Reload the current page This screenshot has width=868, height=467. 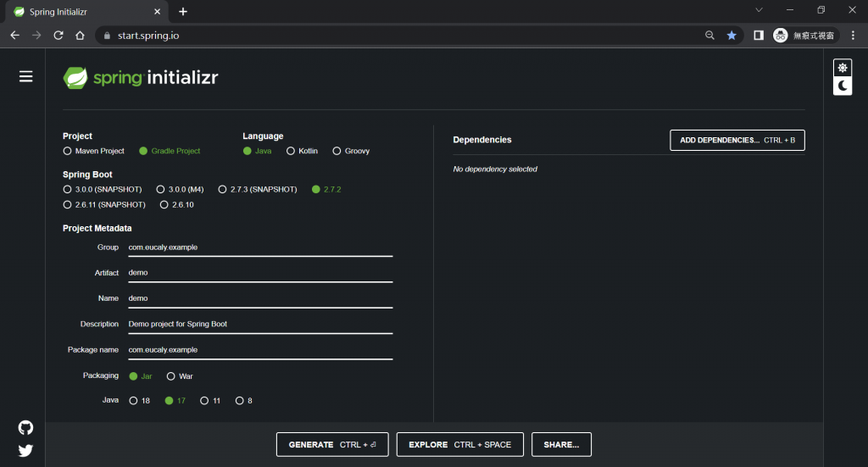[x=58, y=36]
